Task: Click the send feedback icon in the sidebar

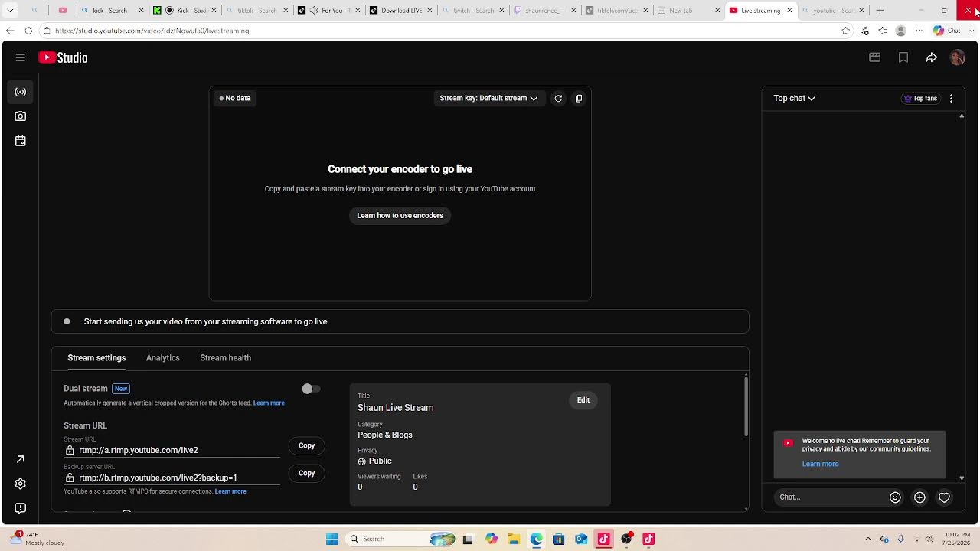Action: point(21,508)
